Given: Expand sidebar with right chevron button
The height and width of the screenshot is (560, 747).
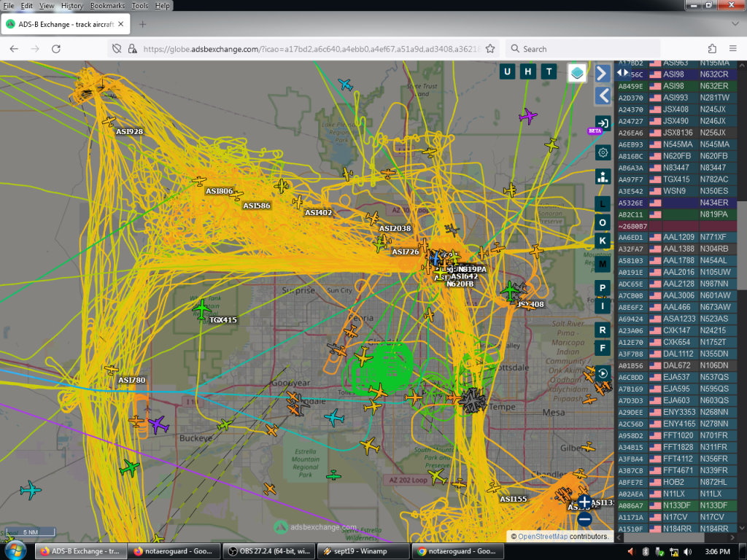Looking at the screenshot, I should [602, 74].
